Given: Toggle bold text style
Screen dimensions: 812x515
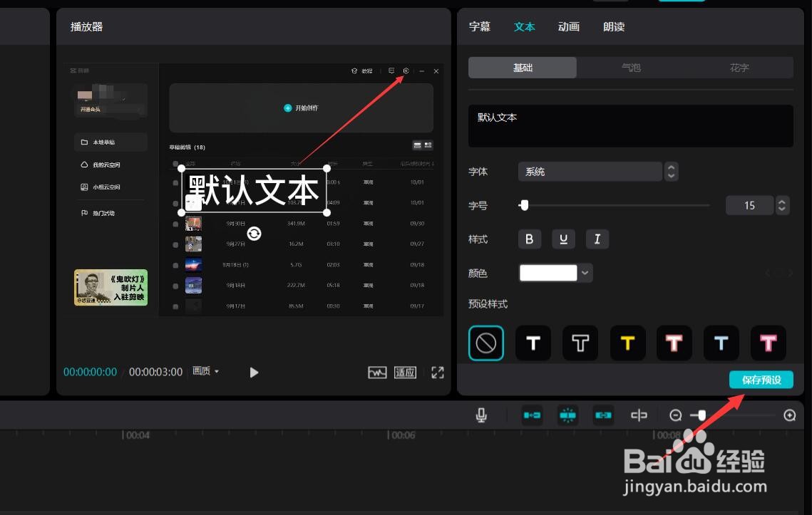Looking at the screenshot, I should click(x=529, y=239).
